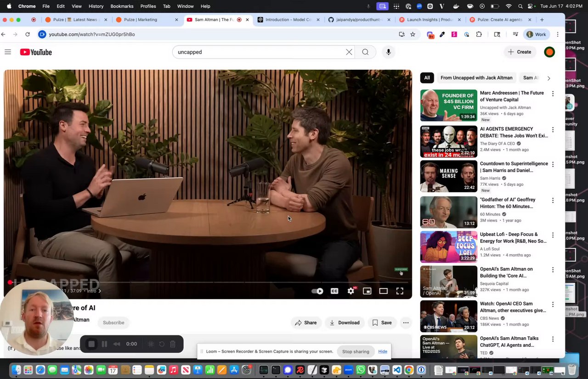Open a new browser tab
This screenshot has width=588, height=379.
(542, 20)
